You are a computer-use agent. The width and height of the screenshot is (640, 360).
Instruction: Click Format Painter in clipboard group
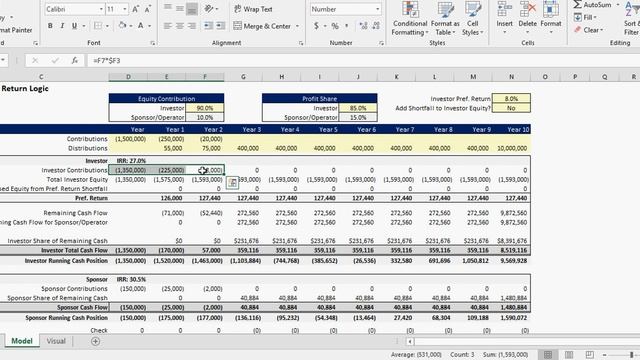coord(16,30)
